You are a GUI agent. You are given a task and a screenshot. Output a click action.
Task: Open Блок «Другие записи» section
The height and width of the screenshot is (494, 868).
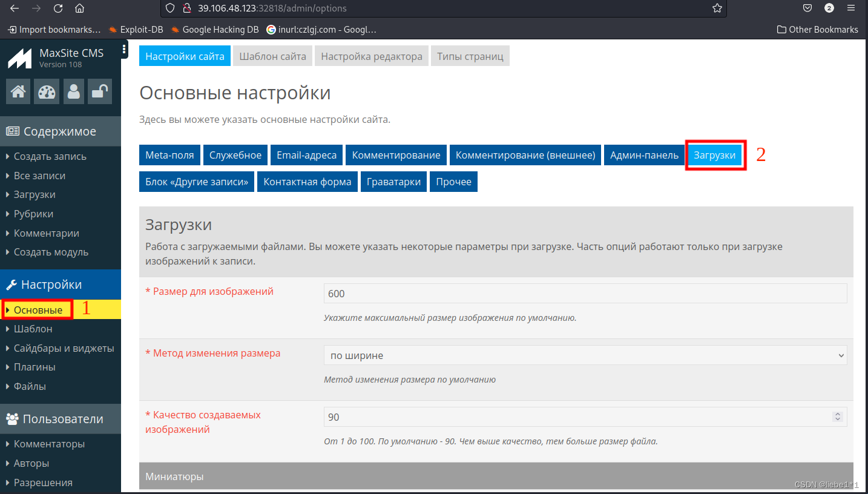pos(197,182)
